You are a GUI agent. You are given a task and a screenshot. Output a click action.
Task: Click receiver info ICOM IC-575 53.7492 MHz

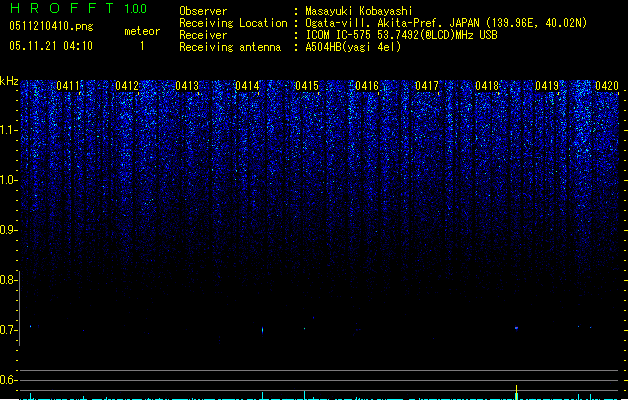tap(401, 35)
